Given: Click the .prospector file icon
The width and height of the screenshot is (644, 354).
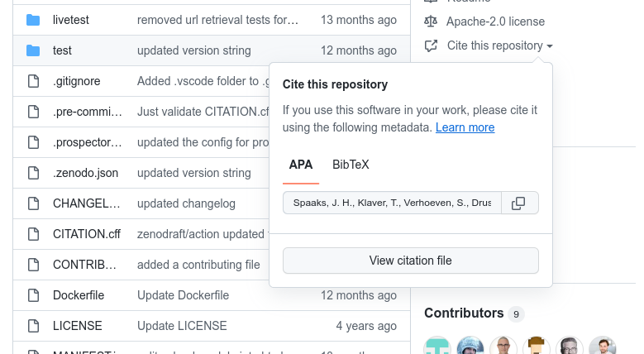Looking at the screenshot, I should pos(33,142).
